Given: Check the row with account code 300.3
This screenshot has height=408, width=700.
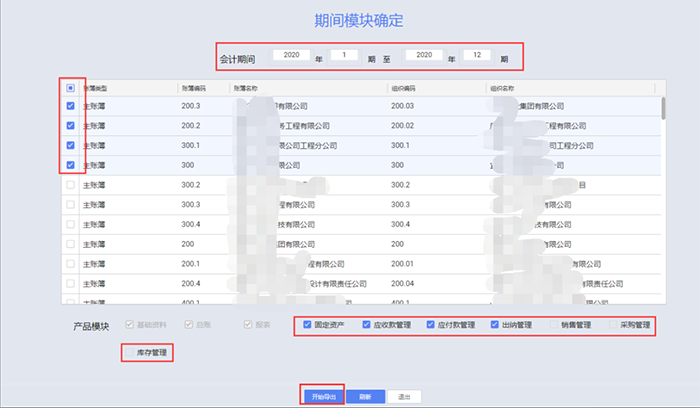Looking at the screenshot, I should click(x=71, y=204).
